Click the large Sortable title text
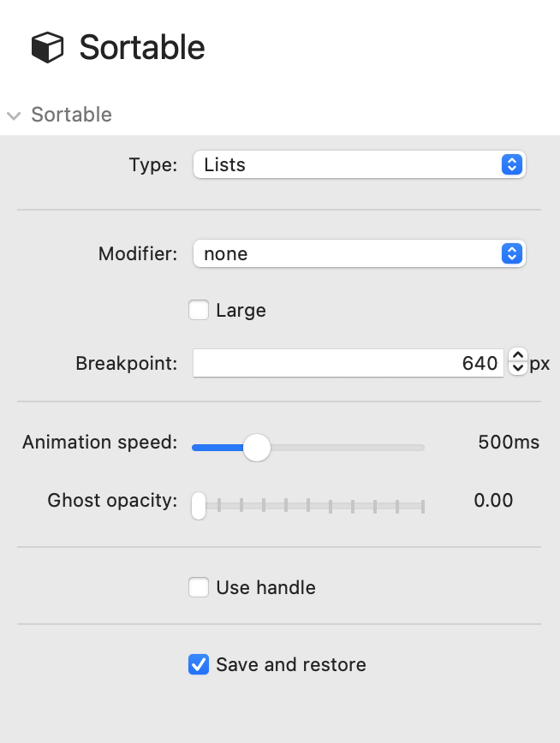 tap(142, 48)
